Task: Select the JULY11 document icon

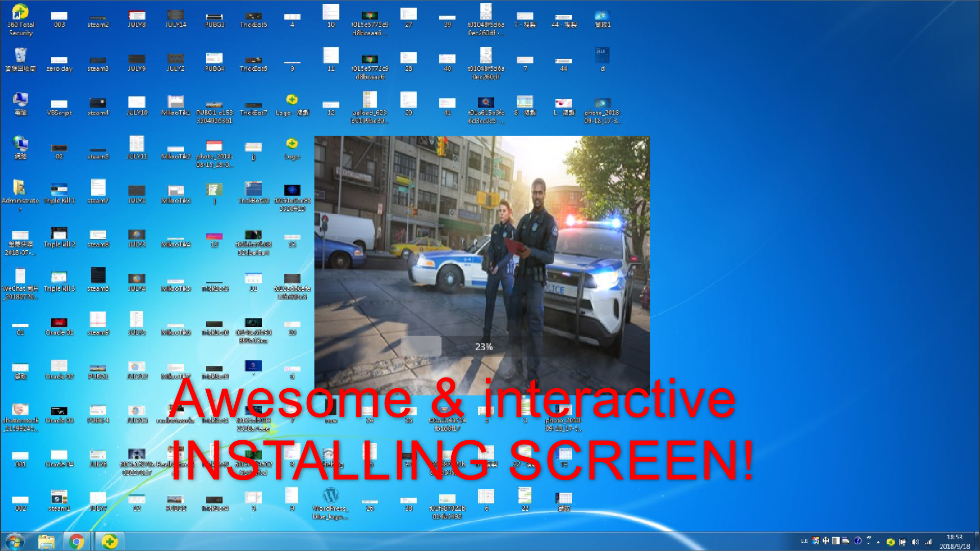Action: (137, 147)
